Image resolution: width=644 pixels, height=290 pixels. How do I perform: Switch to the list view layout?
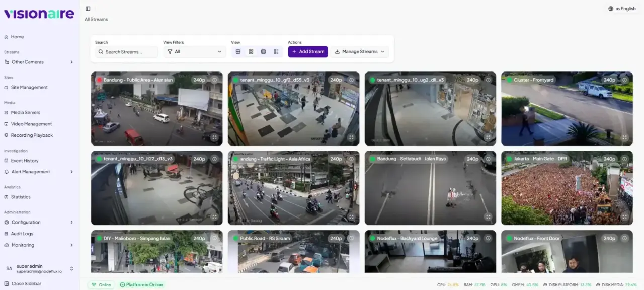tap(276, 52)
